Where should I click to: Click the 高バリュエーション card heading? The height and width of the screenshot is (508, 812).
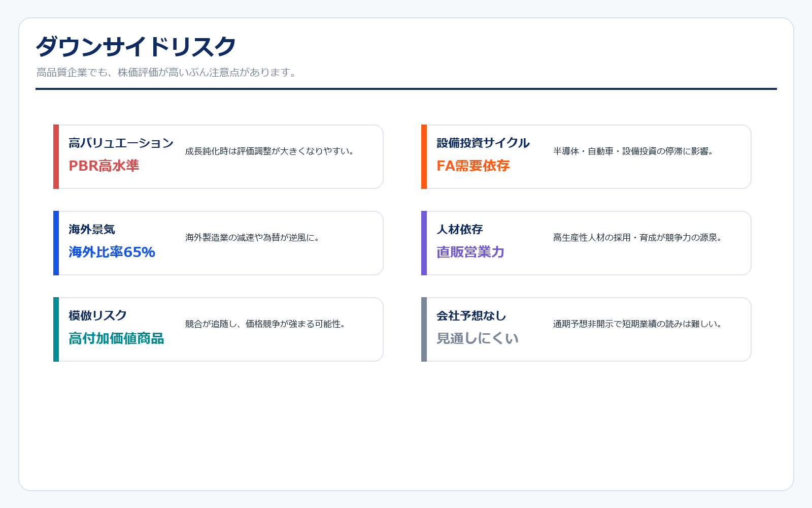[x=121, y=143]
